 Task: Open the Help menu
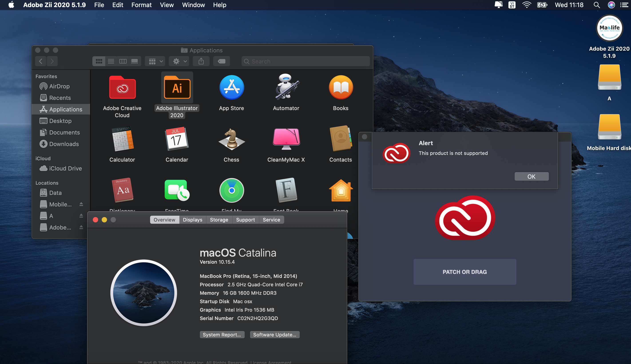[220, 5]
